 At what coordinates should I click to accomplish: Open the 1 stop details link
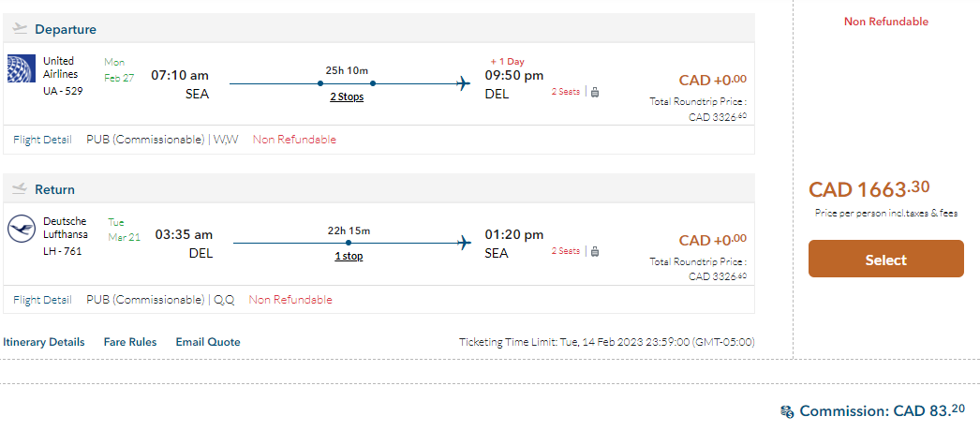pos(349,256)
